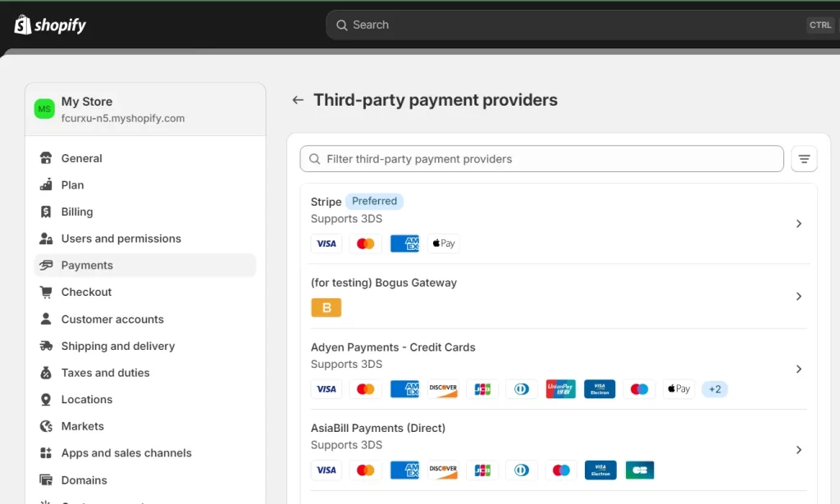840x504 pixels.
Task: Click the Discover card icon under AsiaBill
Action: (x=443, y=470)
